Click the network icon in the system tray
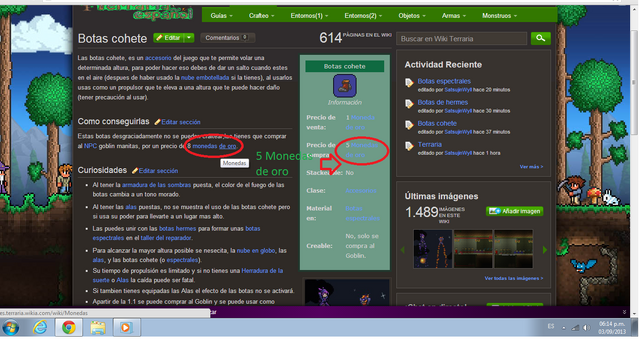This screenshot has height=360, width=640. 575,328
